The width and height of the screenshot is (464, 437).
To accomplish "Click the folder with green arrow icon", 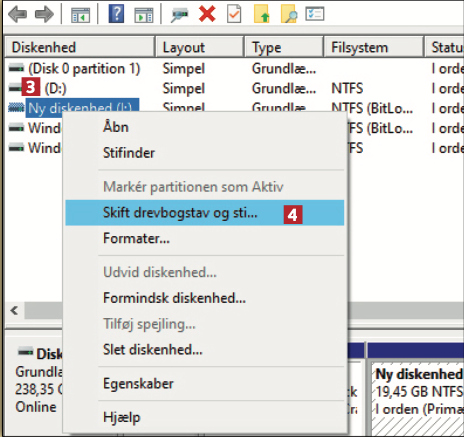I will point(262,14).
